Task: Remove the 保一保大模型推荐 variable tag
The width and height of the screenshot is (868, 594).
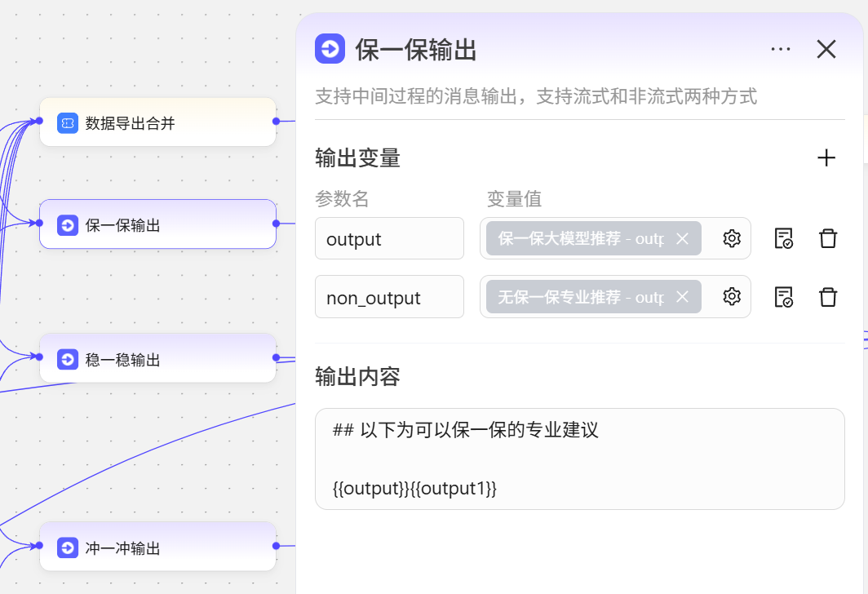Action: tap(683, 238)
